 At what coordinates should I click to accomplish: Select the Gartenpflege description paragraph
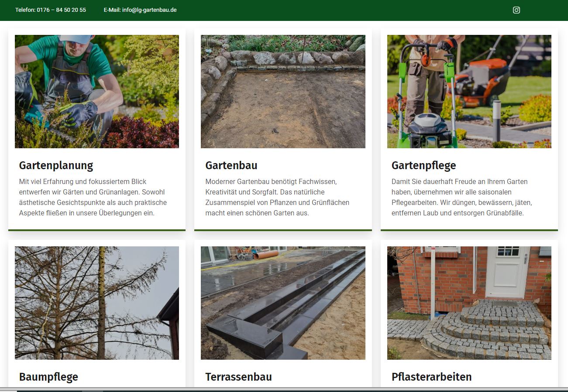point(462,198)
